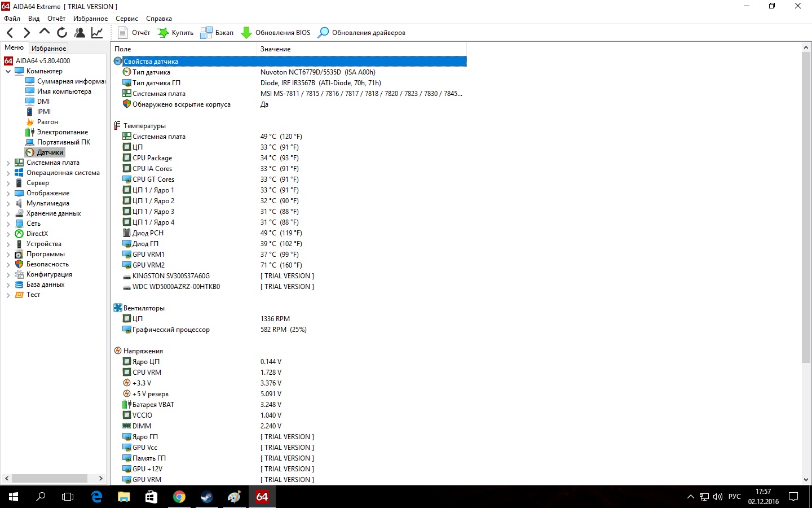Click the Обновления BIOS toolbar button

[x=276, y=33]
